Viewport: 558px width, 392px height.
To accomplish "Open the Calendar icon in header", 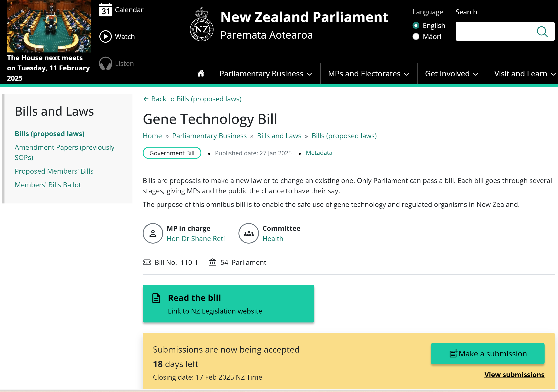I will [105, 10].
